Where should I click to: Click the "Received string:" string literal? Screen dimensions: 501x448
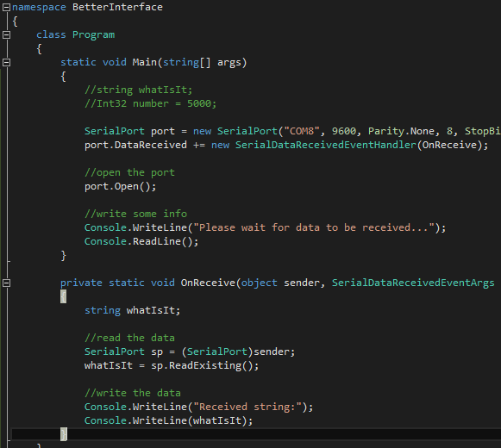tap(247, 407)
